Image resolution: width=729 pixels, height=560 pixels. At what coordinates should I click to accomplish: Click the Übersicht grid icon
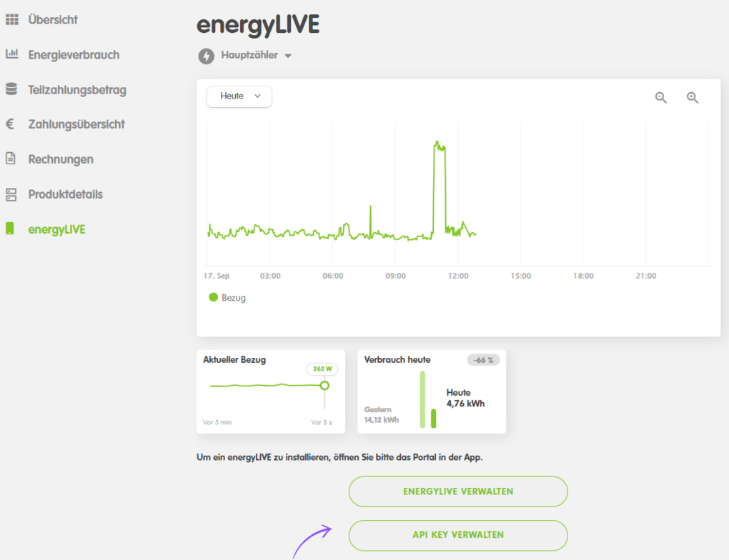11,20
